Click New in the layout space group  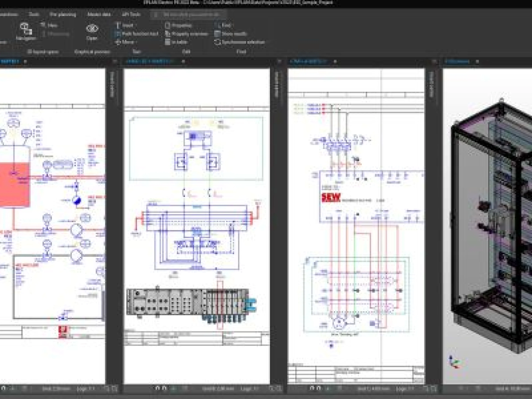(x=49, y=25)
